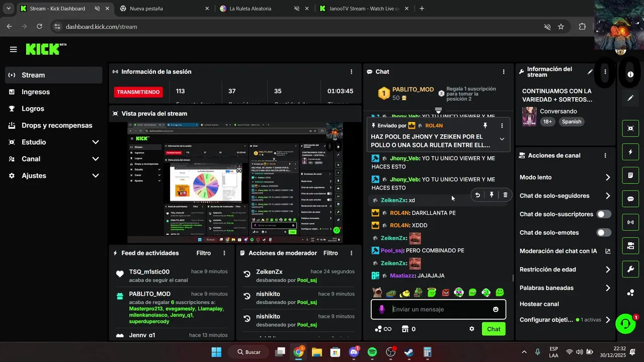Unpin the pinned message from ROL4N
The image size is (644, 362).
click(x=485, y=125)
